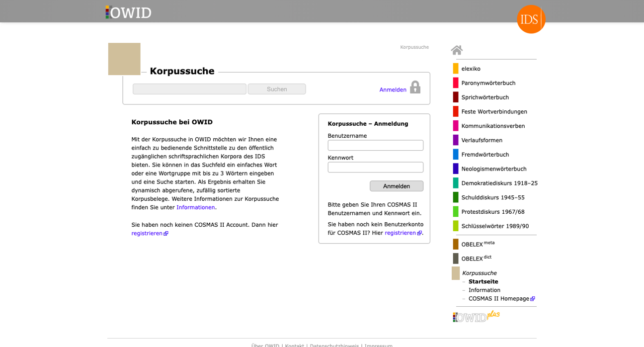Open Paronymwörterbuch from the sidebar
The width and height of the screenshot is (644, 347).
pyautogui.click(x=488, y=83)
